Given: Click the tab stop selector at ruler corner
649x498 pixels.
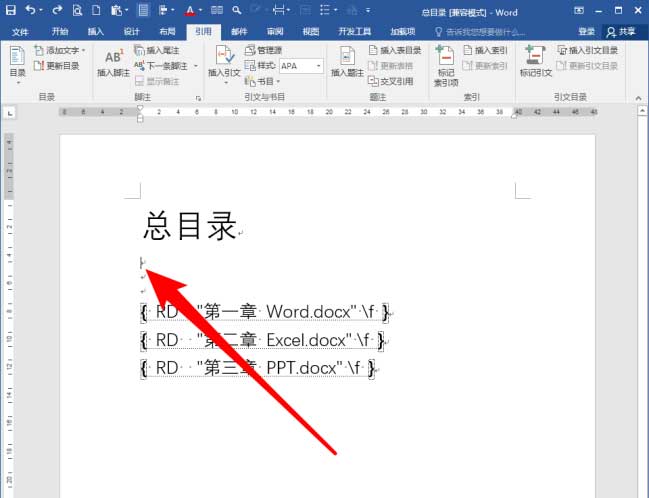Looking at the screenshot, I should click(9, 113).
